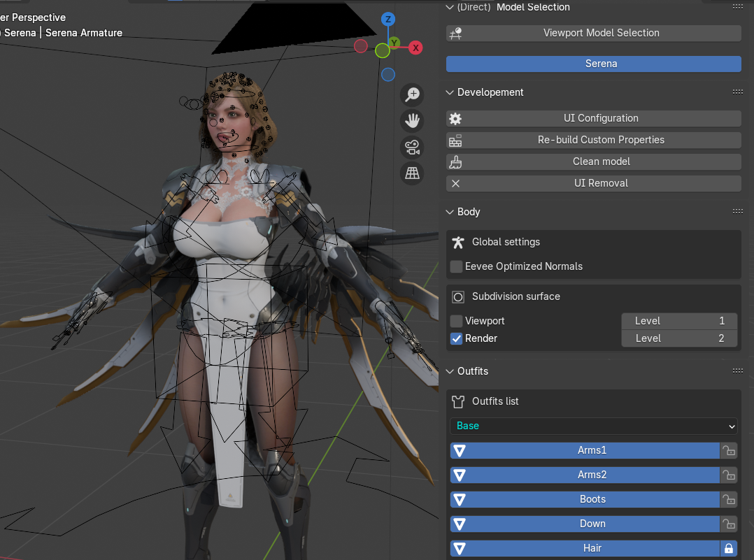
Task: Toggle the lock for Arms2 outfit
Action: coord(729,475)
